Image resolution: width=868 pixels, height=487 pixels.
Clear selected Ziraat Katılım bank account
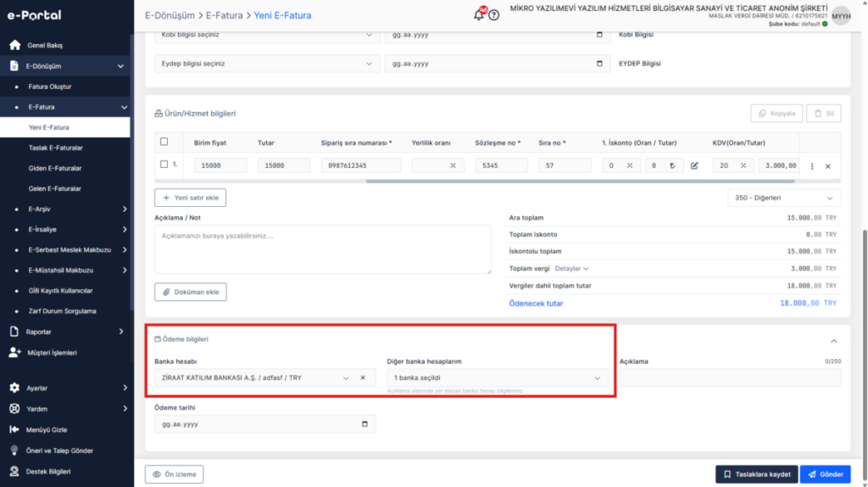[x=363, y=378]
